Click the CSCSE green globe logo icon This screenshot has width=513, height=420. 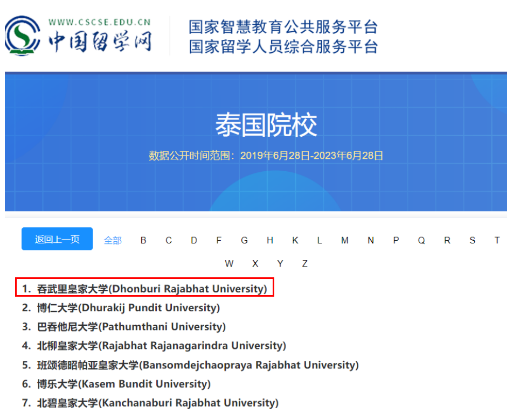23,36
